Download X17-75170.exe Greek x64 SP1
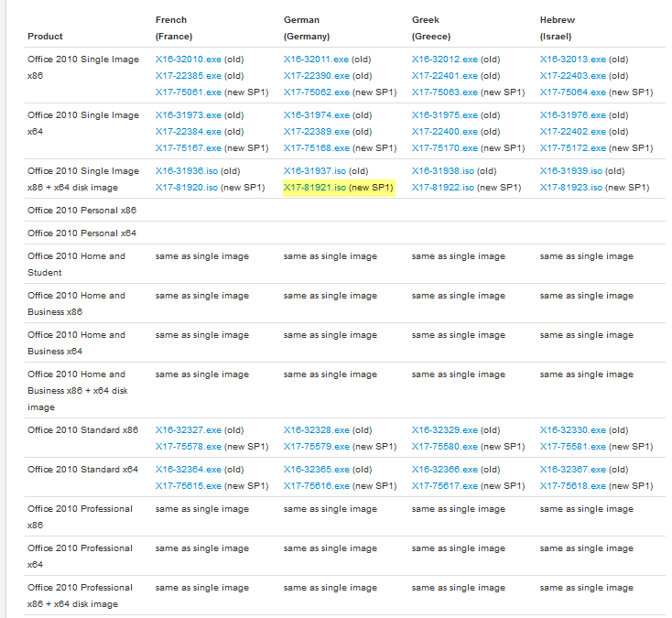The width and height of the screenshot is (672, 618). coord(444,147)
